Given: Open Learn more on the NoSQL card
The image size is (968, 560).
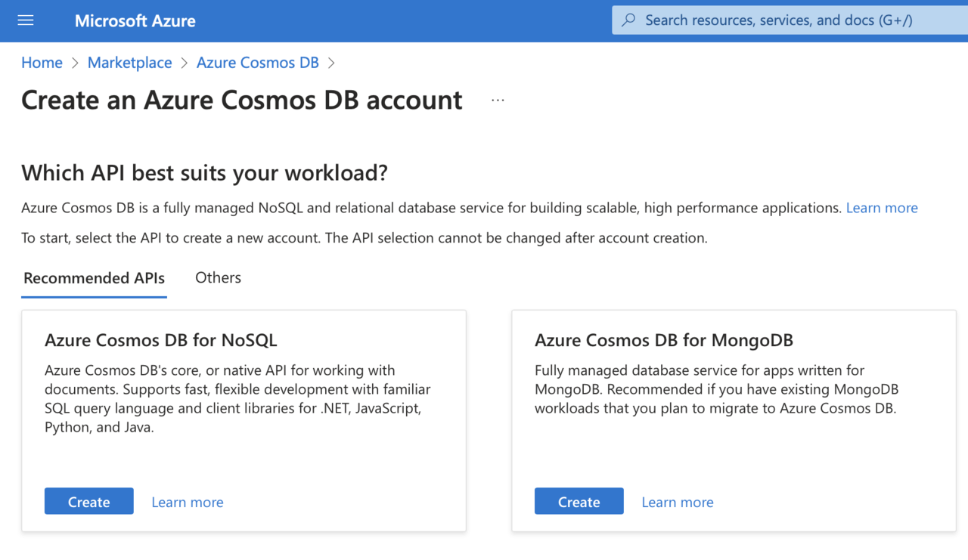Looking at the screenshot, I should click(188, 502).
